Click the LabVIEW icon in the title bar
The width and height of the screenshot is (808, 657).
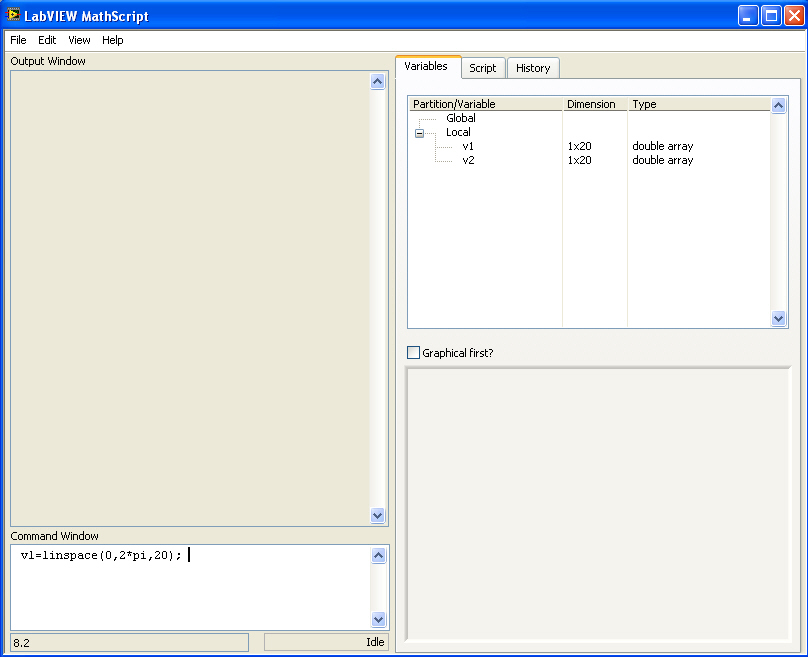(x=13, y=15)
